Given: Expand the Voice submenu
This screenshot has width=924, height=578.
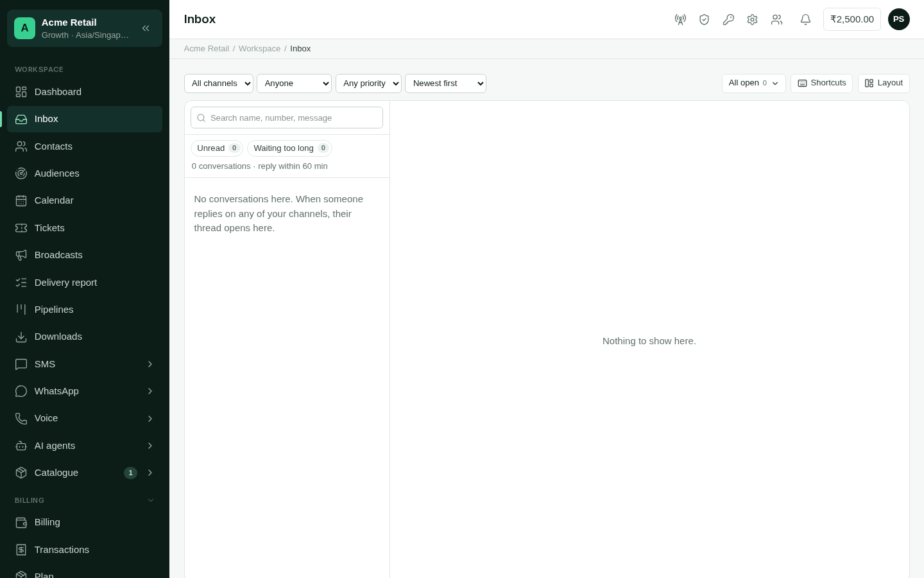Looking at the screenshot, I should 85,418.
